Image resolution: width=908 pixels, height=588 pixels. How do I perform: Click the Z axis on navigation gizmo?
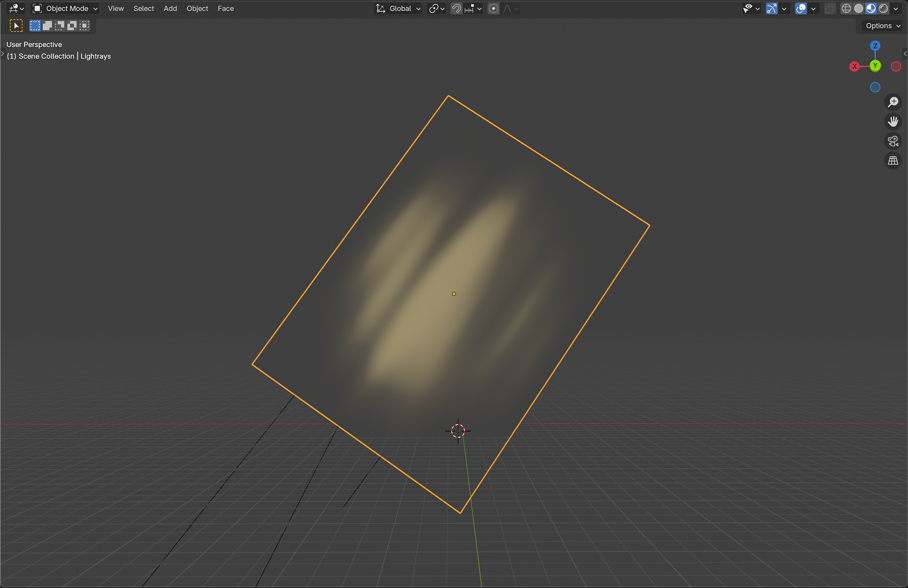(875, 46)
